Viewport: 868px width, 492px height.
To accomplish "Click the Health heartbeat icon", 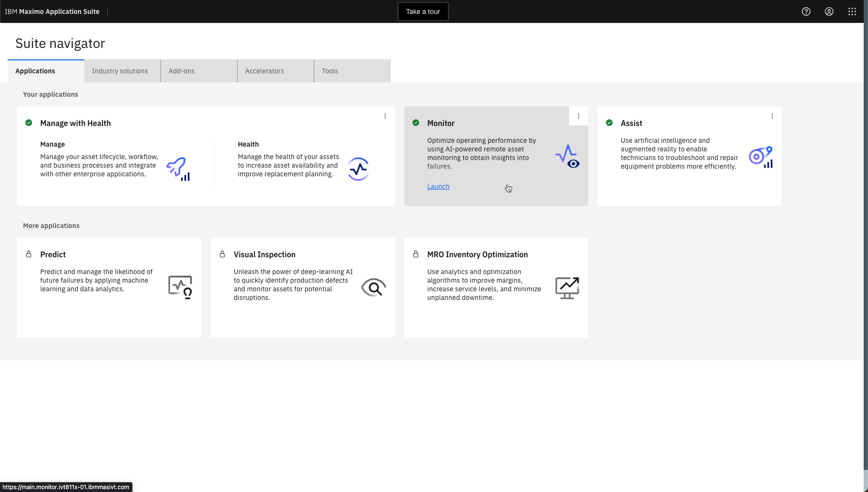I will [x=358, y=169].
